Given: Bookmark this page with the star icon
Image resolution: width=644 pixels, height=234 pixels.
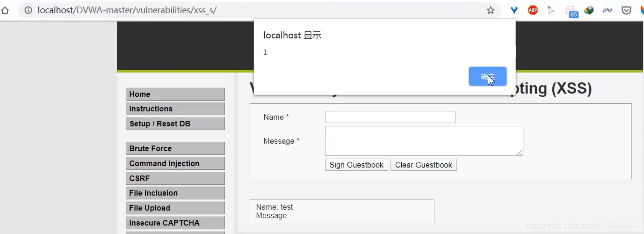Looking at the screenshot, I should [491, 10].
